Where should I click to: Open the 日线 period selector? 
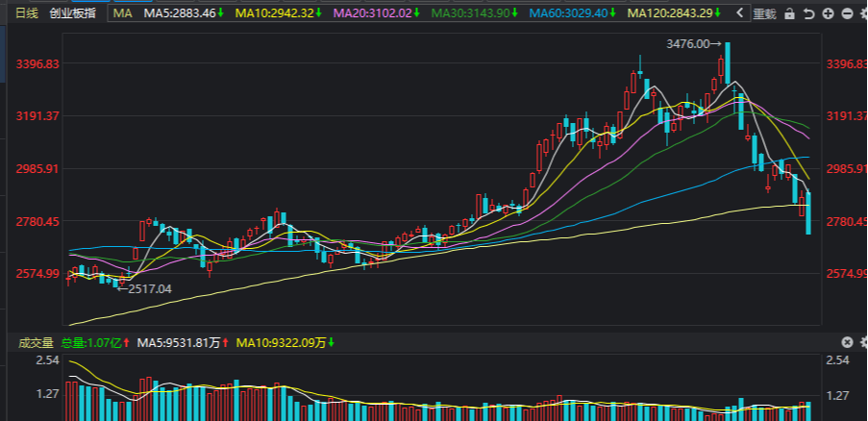click(27, 13)
